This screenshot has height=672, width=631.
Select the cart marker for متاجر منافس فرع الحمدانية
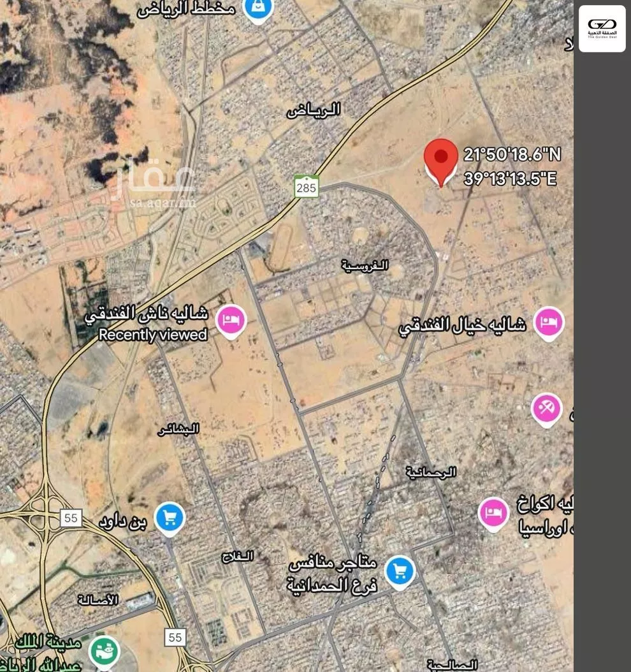point(400,573)
